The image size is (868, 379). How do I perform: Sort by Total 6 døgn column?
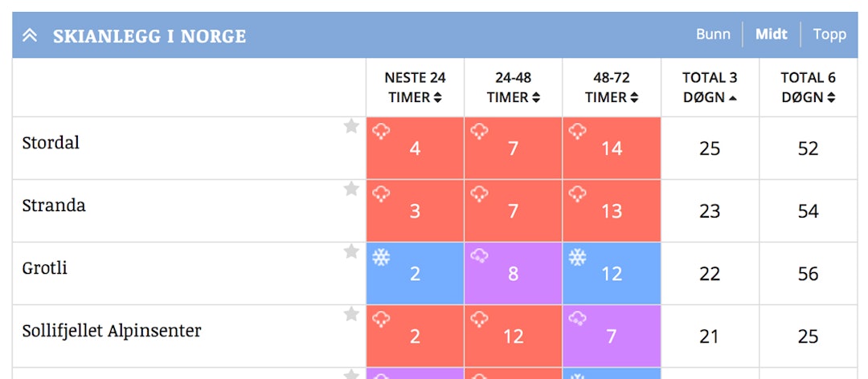coord(808,88)
